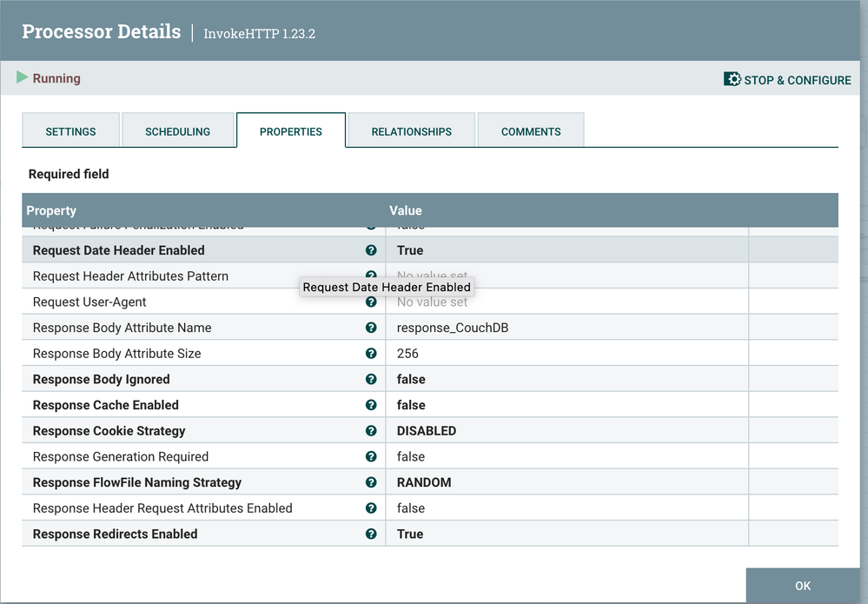868x604 pixels.
Task: Open the Scheduling tab
Action: pos(178,130)
